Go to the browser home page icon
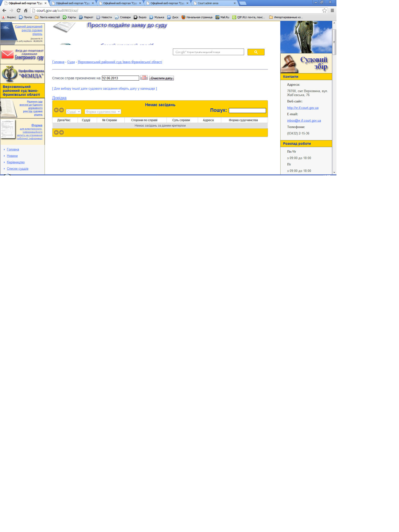 [26, 11]
